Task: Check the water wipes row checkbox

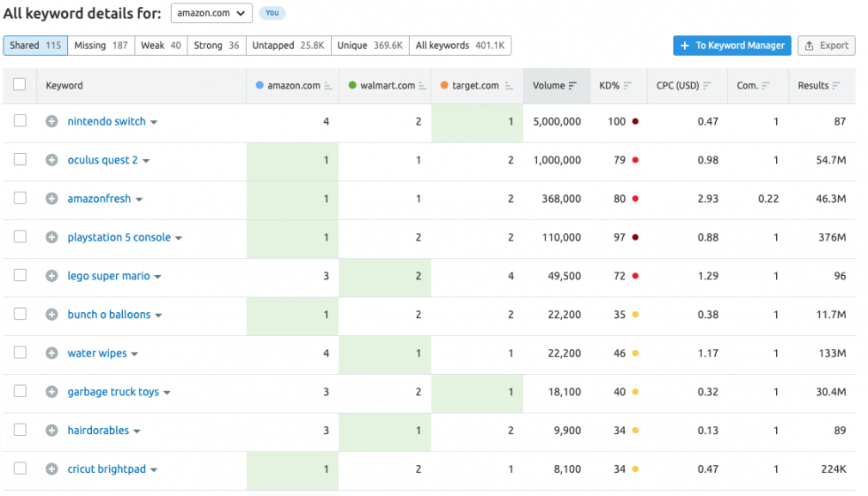Action: click(x=20, y=352)
